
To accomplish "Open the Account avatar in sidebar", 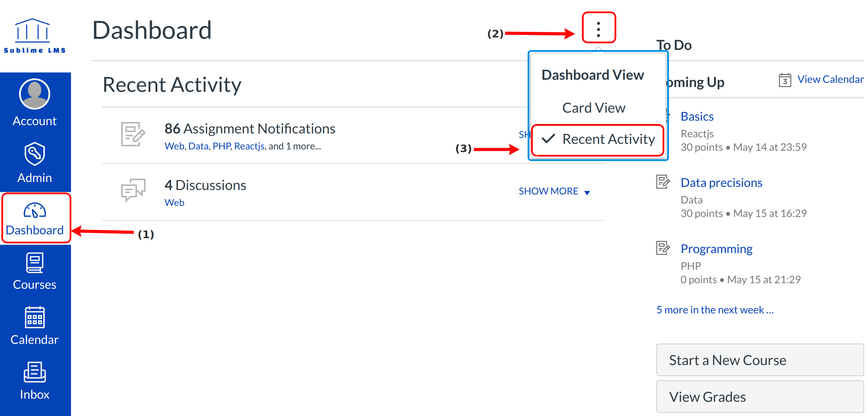I will pos(35,94).
